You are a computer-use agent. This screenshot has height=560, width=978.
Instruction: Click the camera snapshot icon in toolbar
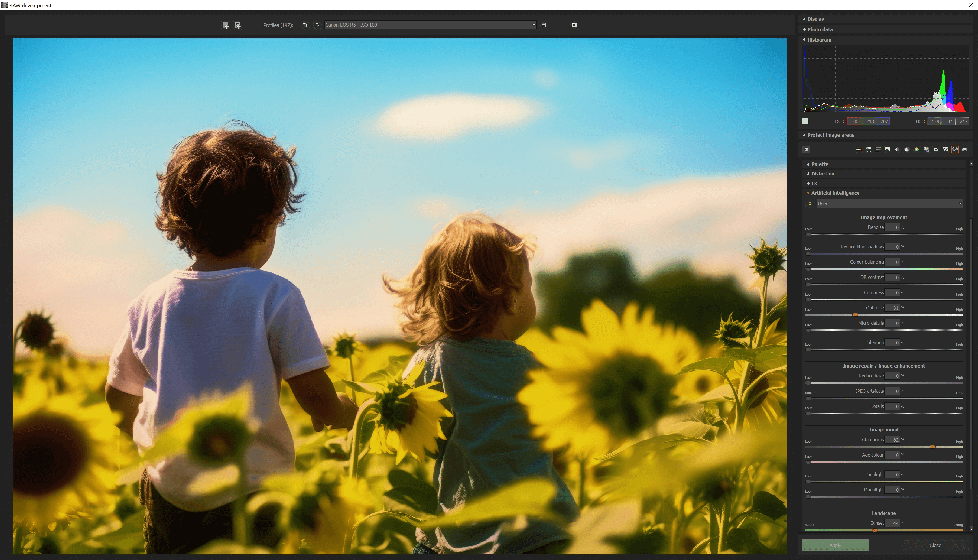[x=574, y=25]
